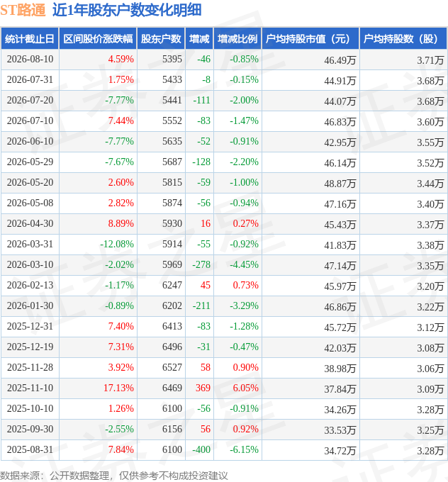Image resolution: width=448 pixels, height=482 pixels.
Task: Click the -12.08% price change cell
Action: 98,245
